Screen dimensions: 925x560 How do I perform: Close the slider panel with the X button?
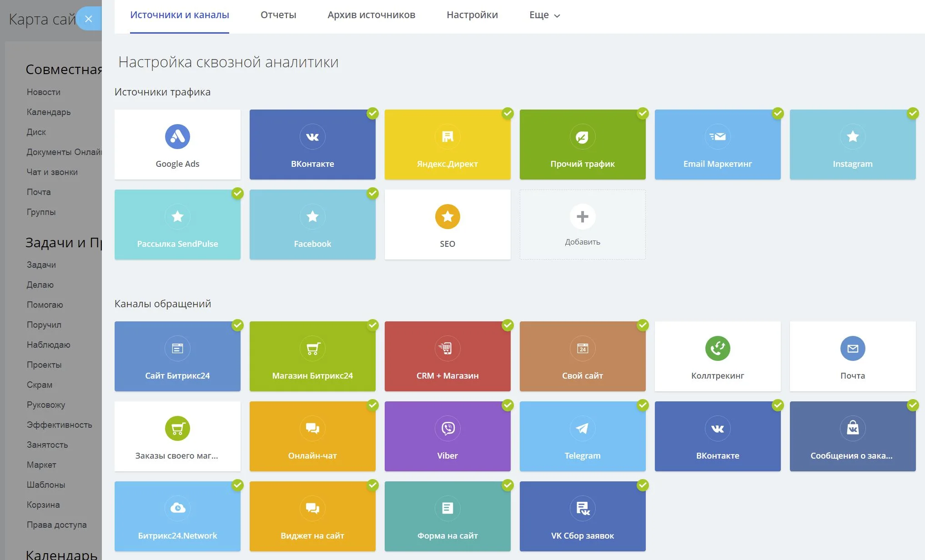[x=89, y=19]
